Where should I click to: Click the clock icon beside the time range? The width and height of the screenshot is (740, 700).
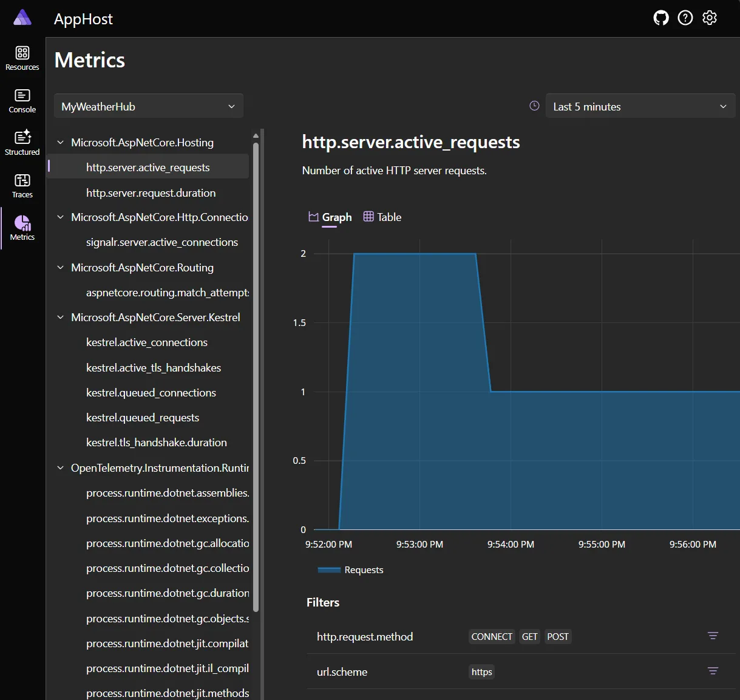(x=534, y=105)
